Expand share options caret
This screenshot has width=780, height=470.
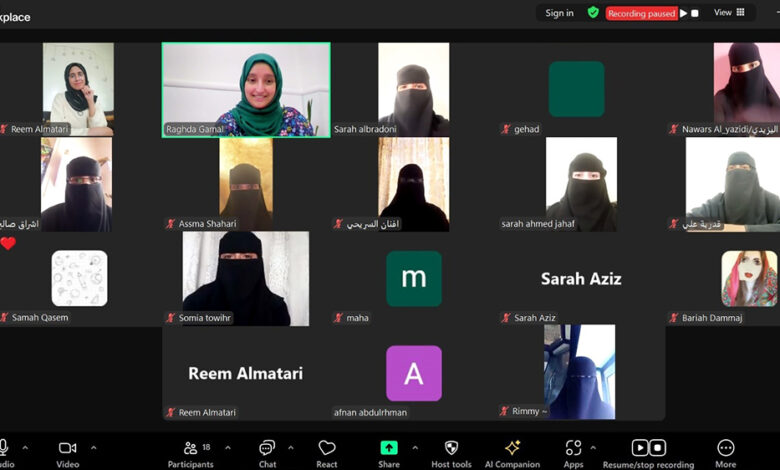click(415, 448)
